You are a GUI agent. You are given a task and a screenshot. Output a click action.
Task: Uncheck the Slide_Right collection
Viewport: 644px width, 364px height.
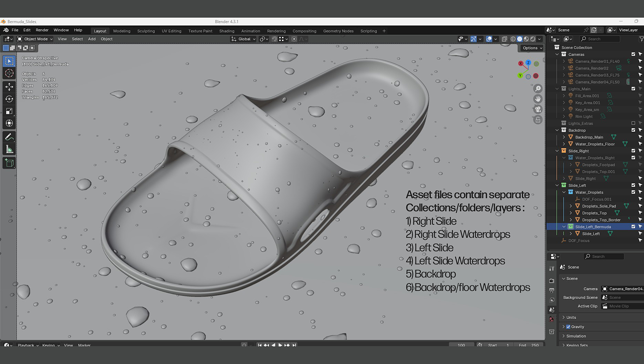coord(633,151)
